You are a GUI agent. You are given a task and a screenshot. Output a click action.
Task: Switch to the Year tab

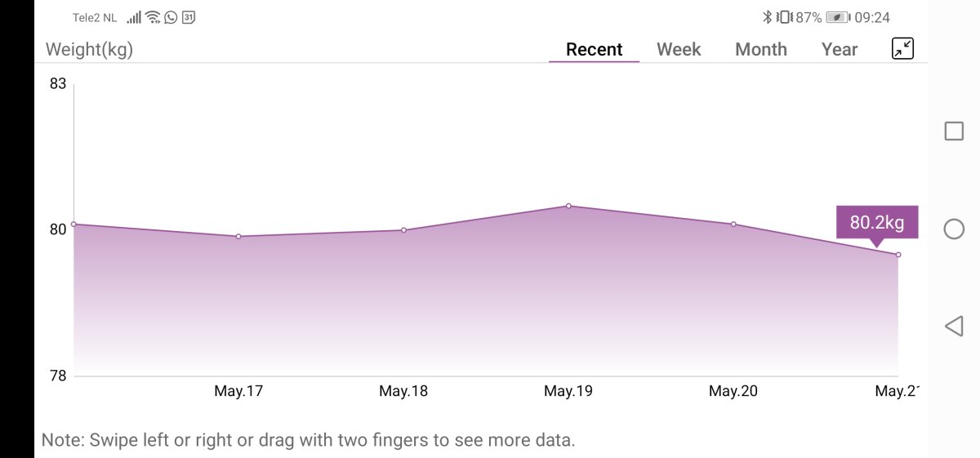pos(840,49)
